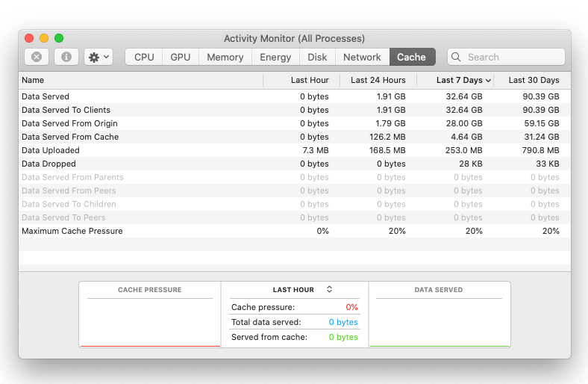Open the gear actions dropdown
This screenshot has width=588, height=384.
(x=98, y=57)
